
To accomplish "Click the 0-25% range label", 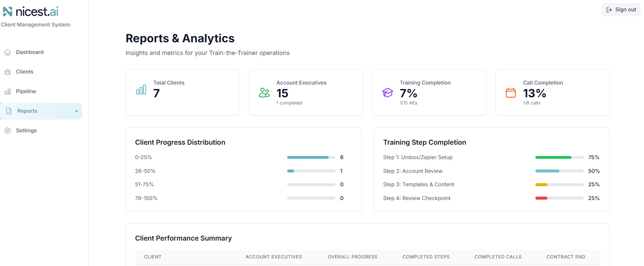I will tap(143, 157).
